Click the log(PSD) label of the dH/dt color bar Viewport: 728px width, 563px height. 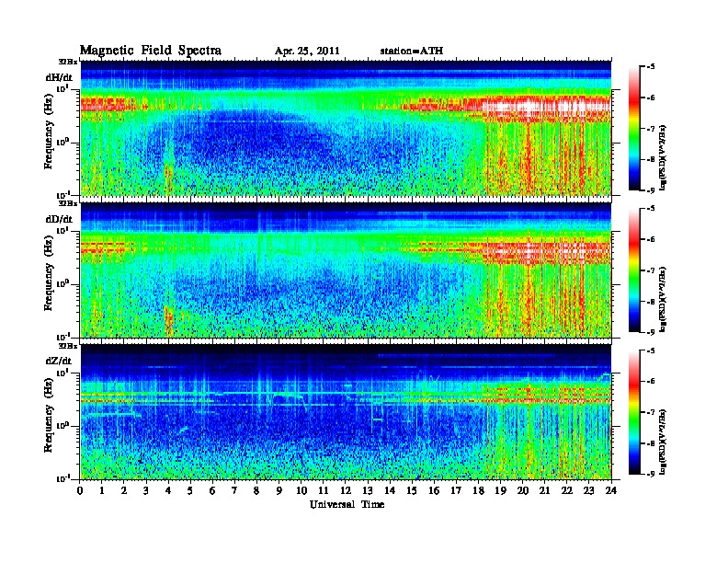pyautogui.click(x=663, y=157)
